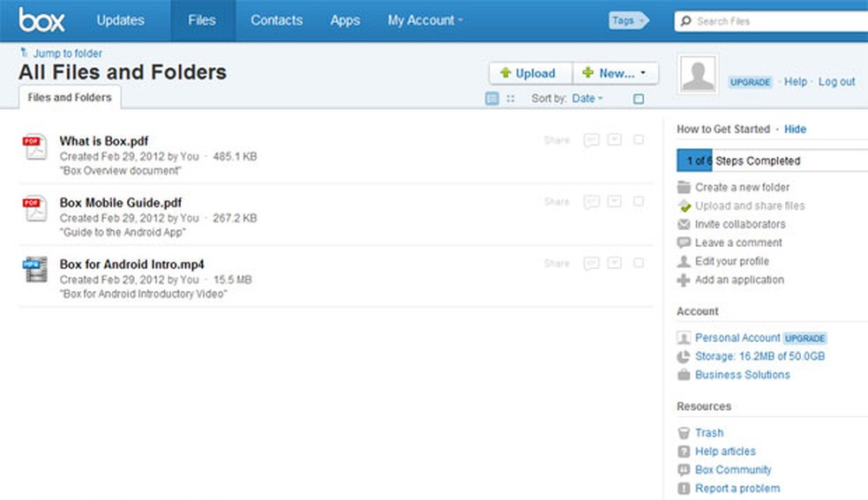This screenshot has width=868, height=500.
Task: Click Log out
Action: click(x=836, y=81)
